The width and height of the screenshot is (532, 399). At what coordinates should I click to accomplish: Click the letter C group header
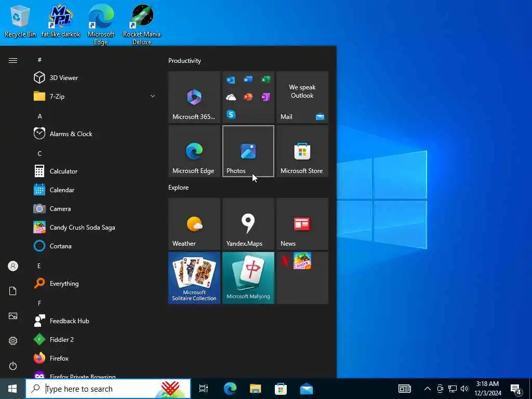tap(39, 153)
